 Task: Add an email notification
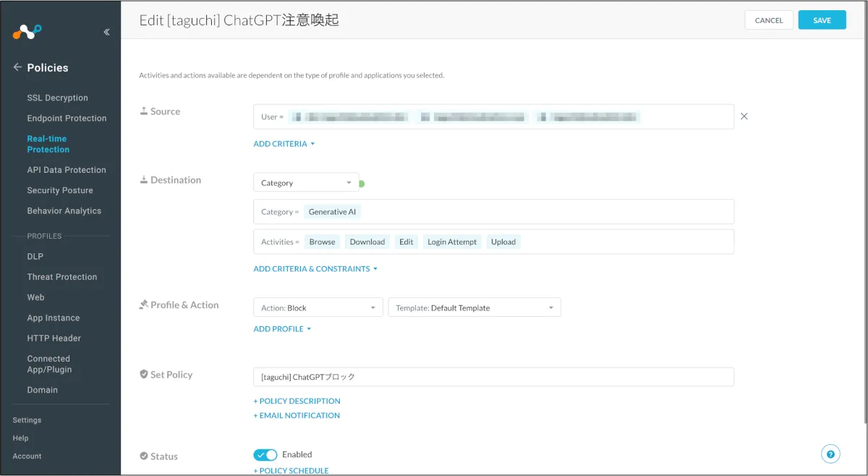point(297,415)
